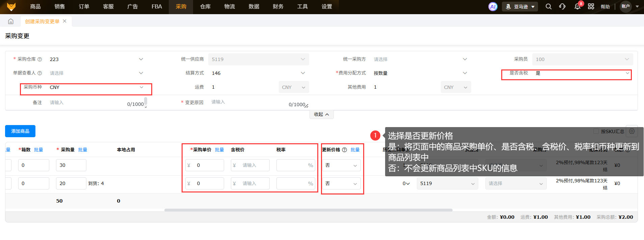
Task: Click the AI assistant icon
Action: point(493,7)
